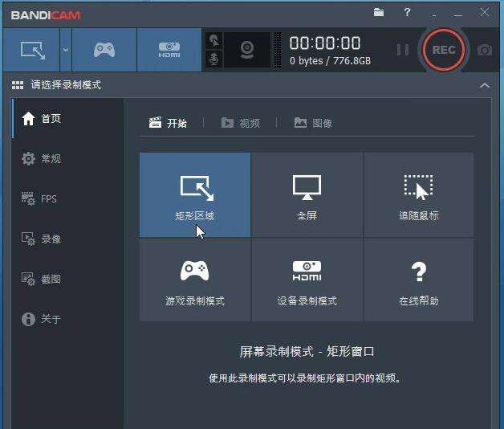Viewport: 504px width, 429px height.
Task: Open help question mark in title bar
Action: 407,13
